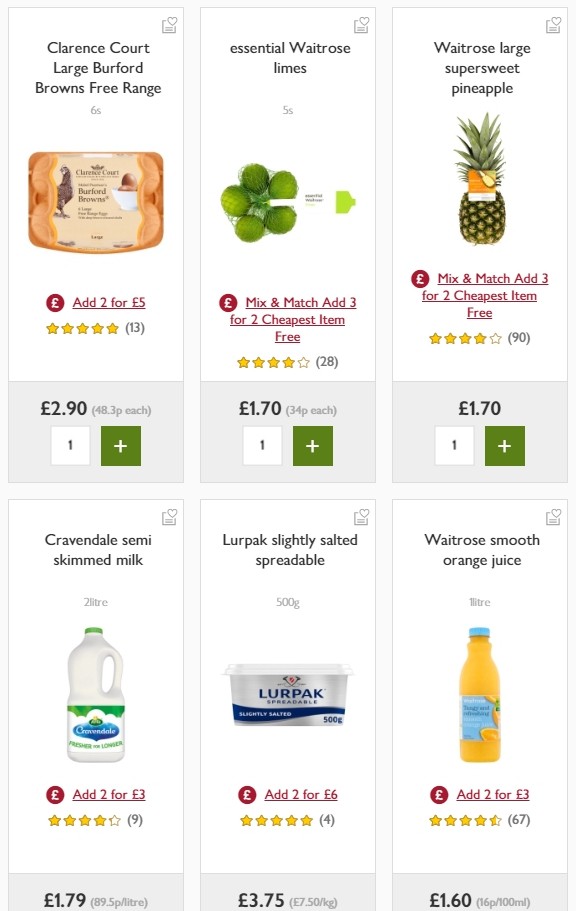
Task: Click the save icon on Cravendale milk card
Action: pos(169,517)
